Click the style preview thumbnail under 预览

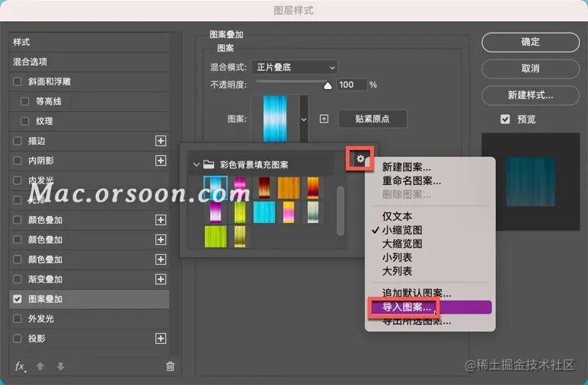coord(531,182)
